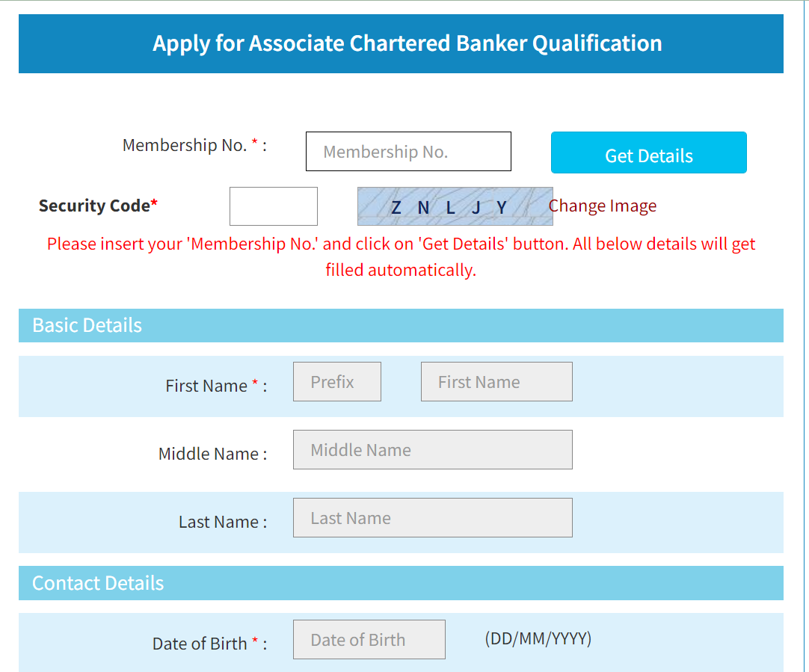Click the Change Image link
The height and width of the screenshot is (672, 809).
point(602,206)
